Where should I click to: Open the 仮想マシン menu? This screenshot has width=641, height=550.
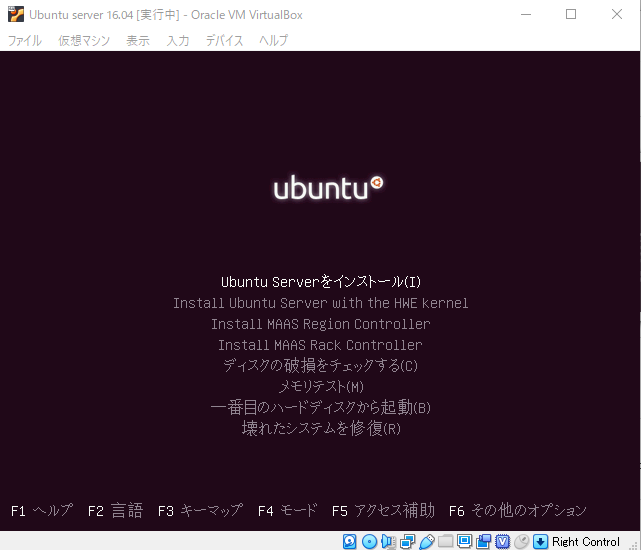coord(84,40)
